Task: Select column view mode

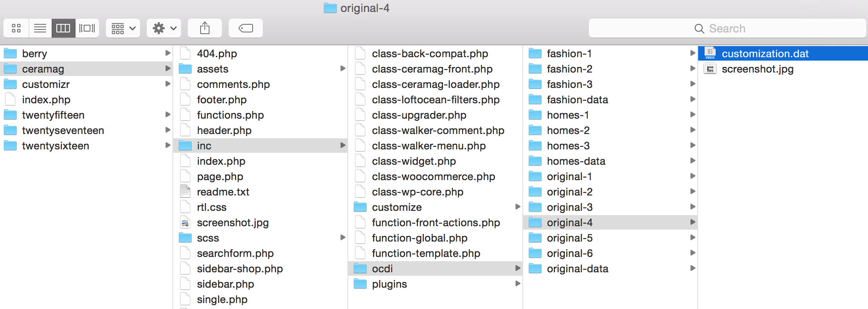Action: coord(63,28)
